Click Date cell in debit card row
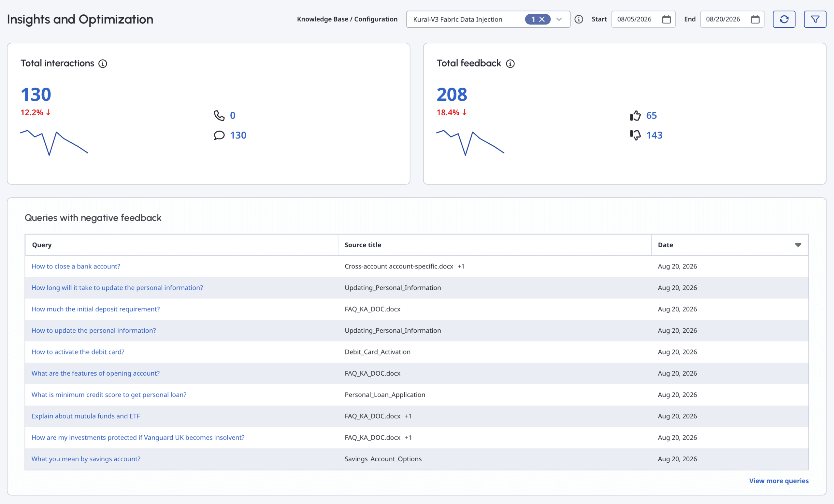Image resolution: width=834 pixels, height=504 pixels. 677,352
